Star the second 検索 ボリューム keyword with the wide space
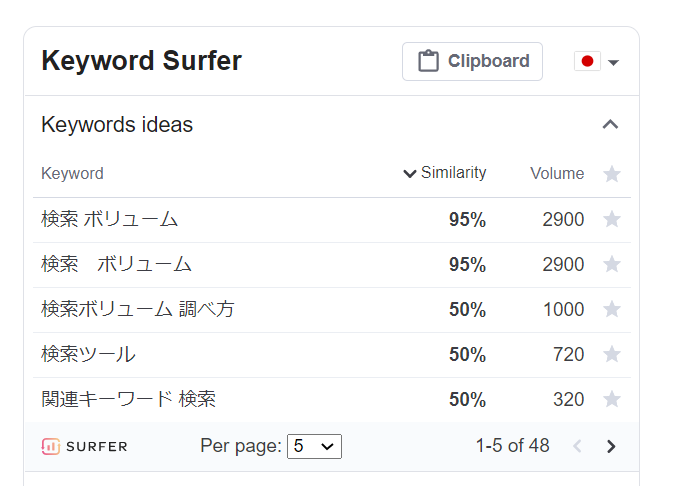Viewport: 676px width, 486px height. tap(611, 264)
